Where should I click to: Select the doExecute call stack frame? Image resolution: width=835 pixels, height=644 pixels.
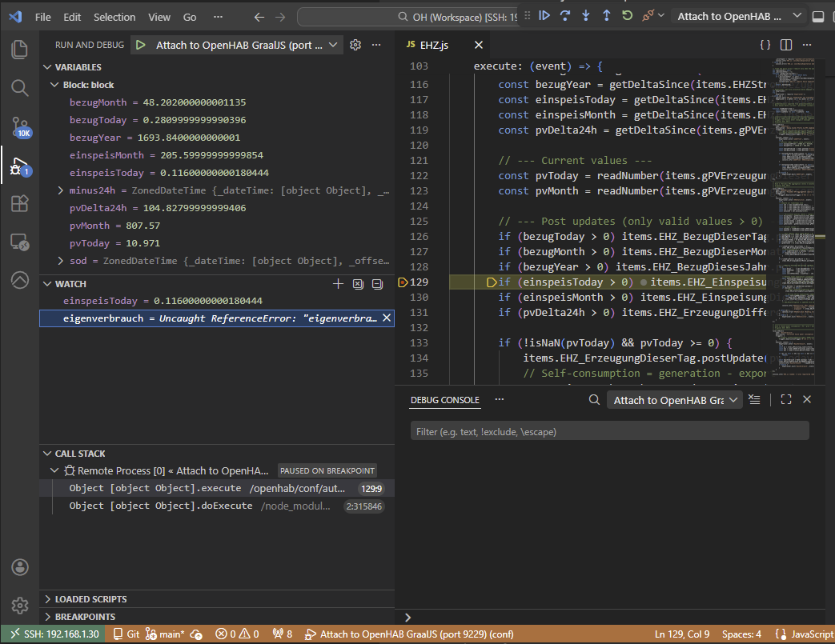tap(160, 506)
